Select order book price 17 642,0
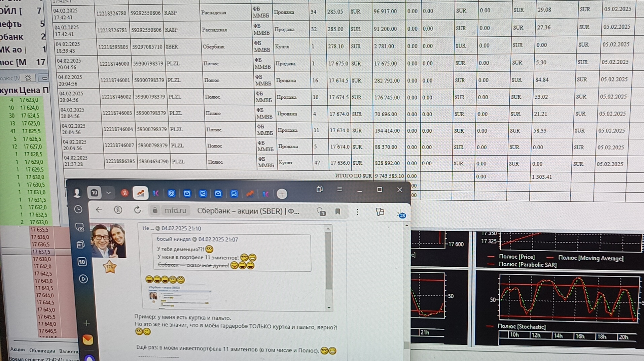Screen dimensions: 644x361 (x=43, y=266)
